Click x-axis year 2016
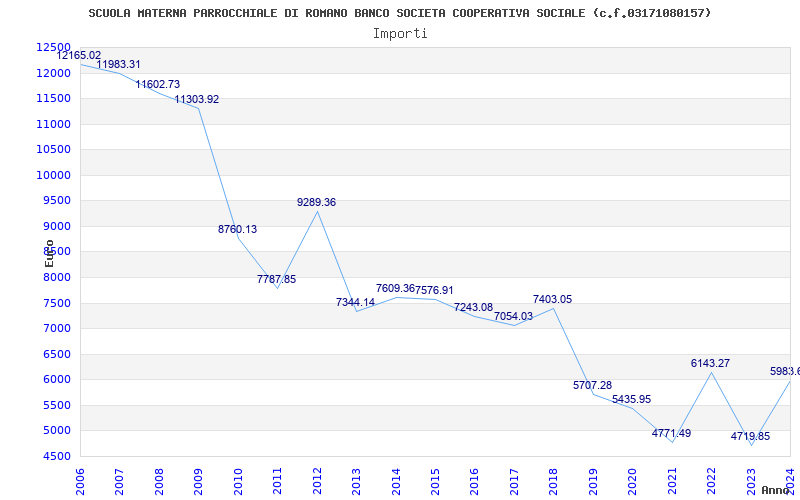 pos(474,481)
